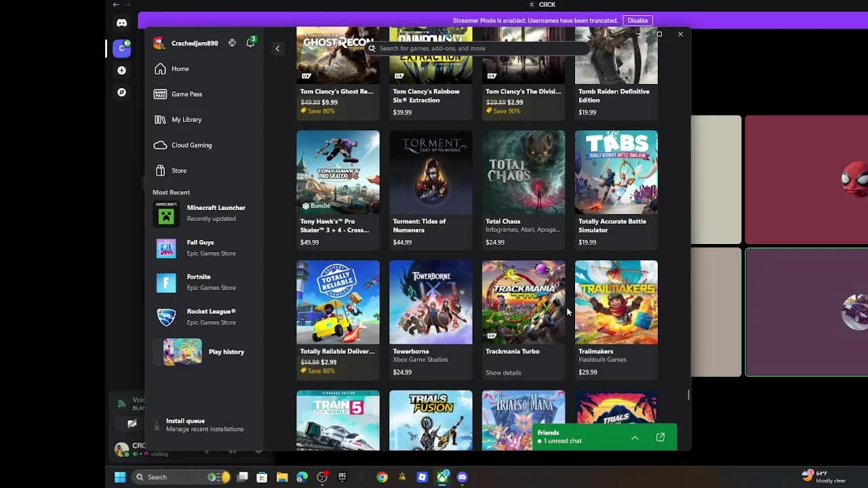The height and width of the screenshot is (488, 868).
Task: Open the Total Chaos game card
Action: point(524,189)
